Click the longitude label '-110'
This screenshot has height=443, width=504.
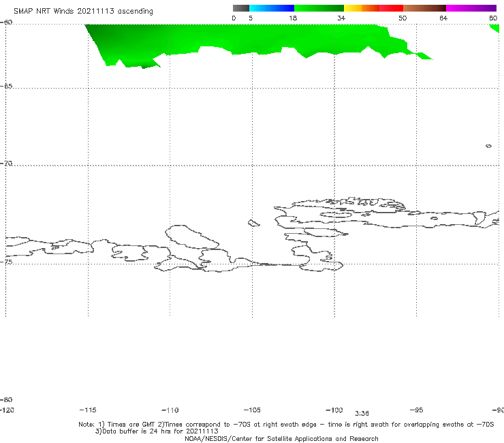[x=170, y=410]
